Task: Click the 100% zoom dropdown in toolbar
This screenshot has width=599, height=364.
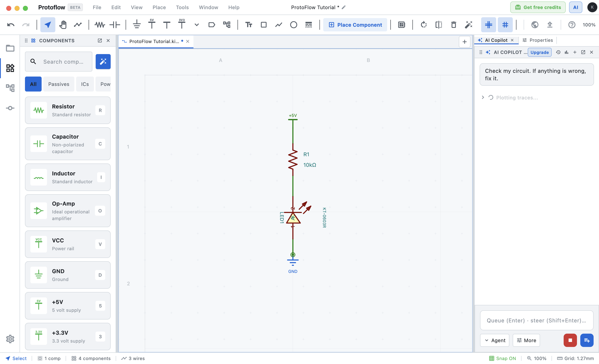Action: (589, 25)
